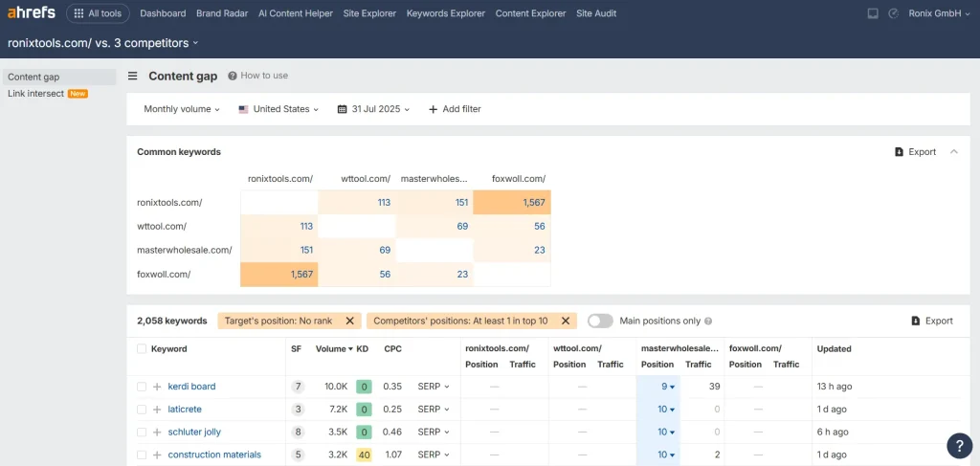Select the laticrete checkbox

(x=142, y=410)
